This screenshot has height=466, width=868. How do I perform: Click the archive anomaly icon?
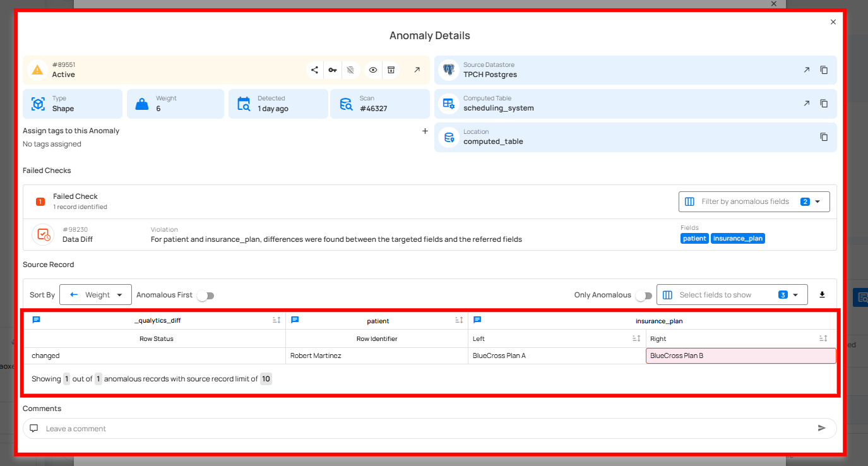click(391, 70)
